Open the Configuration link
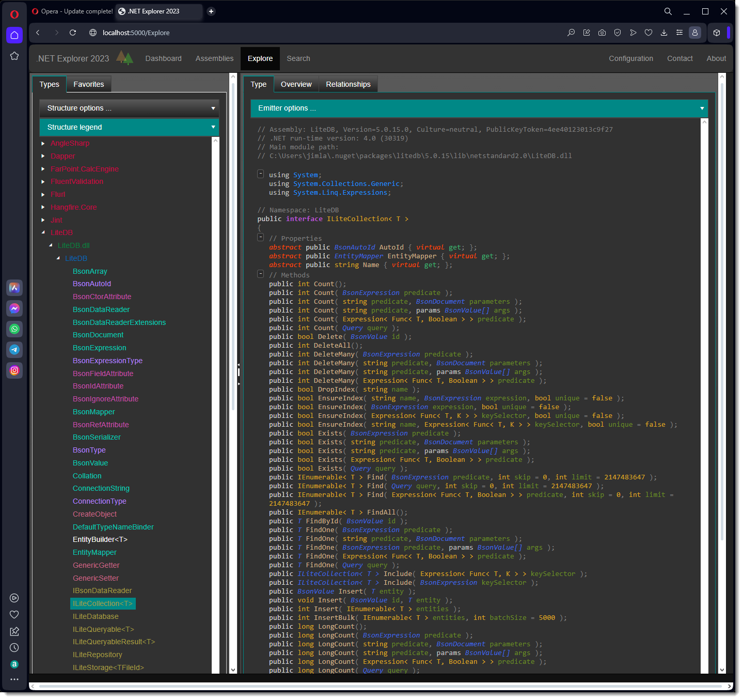 (x=631, y=58)
